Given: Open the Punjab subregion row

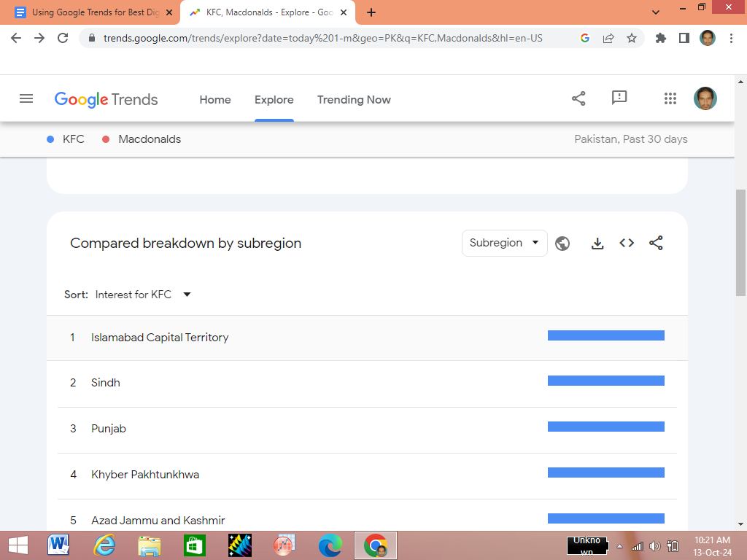Looking at the screenshot, I should pyautogui.click(x=367, y=429).
